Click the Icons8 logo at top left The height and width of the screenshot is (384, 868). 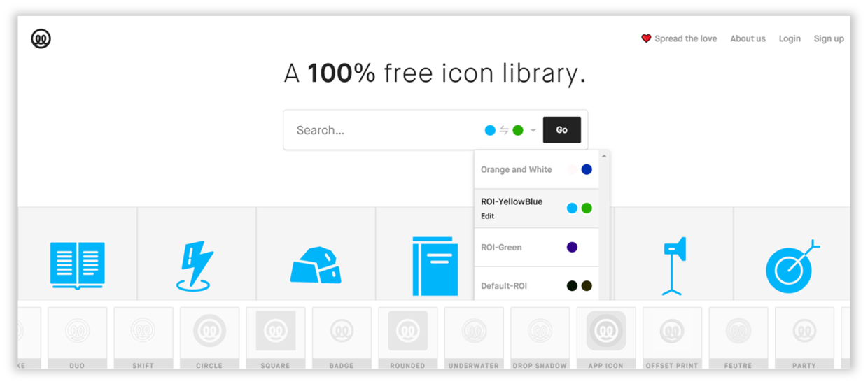tap(41, 39)
